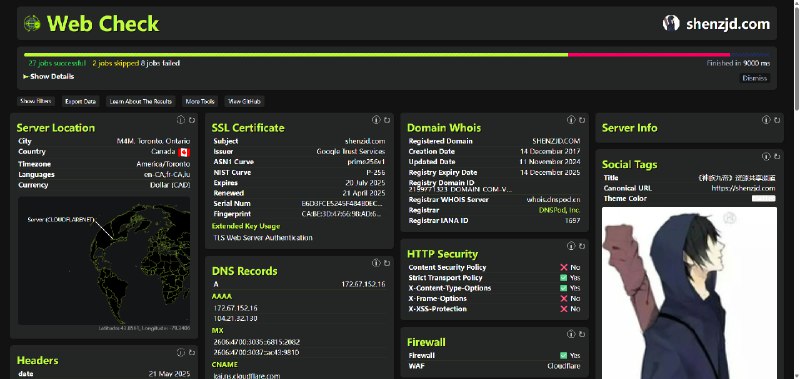This screenshot has width=800, height=379.
Task: Click the job progress bar
Action: tap(397, 55)
